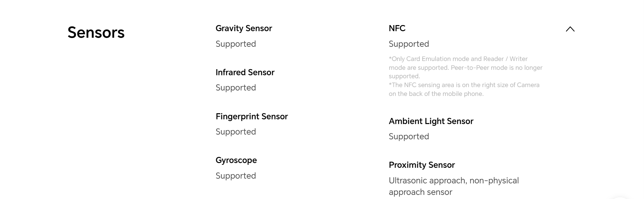The image size is (644, 199).
Task: Click the Card Emulation mode footnote
Action: point(458,59)
